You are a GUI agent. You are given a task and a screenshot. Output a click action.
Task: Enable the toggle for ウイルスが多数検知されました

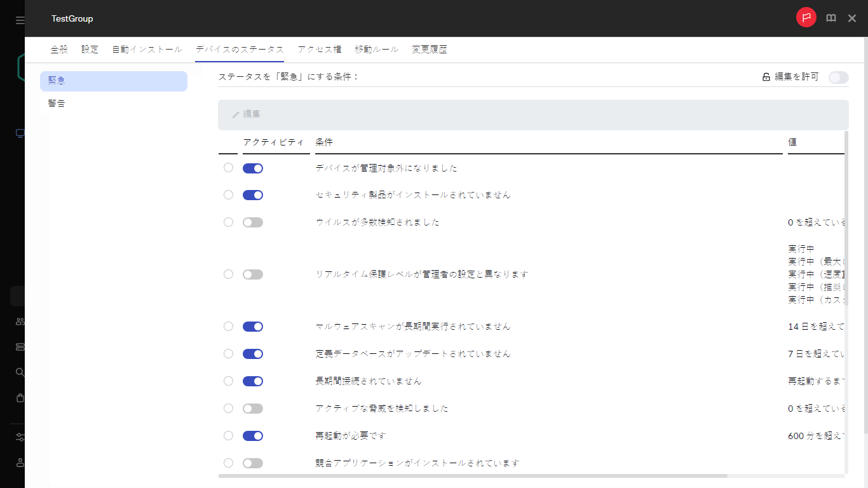252,222
